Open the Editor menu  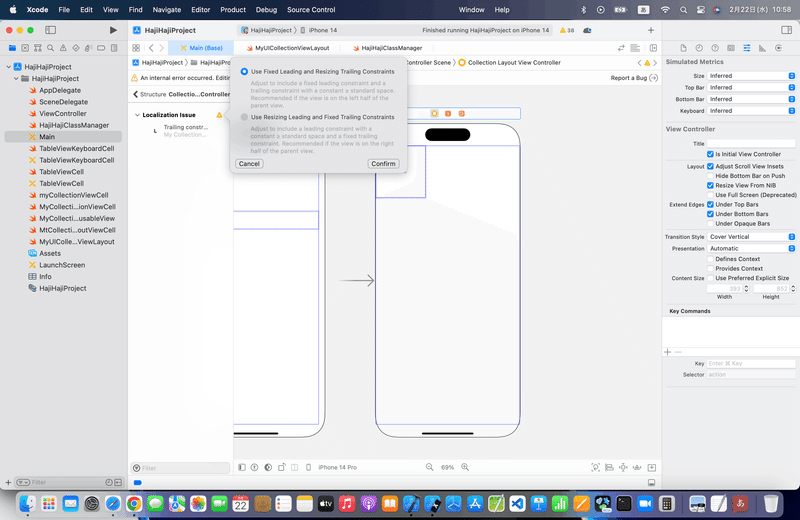[201, 10]
